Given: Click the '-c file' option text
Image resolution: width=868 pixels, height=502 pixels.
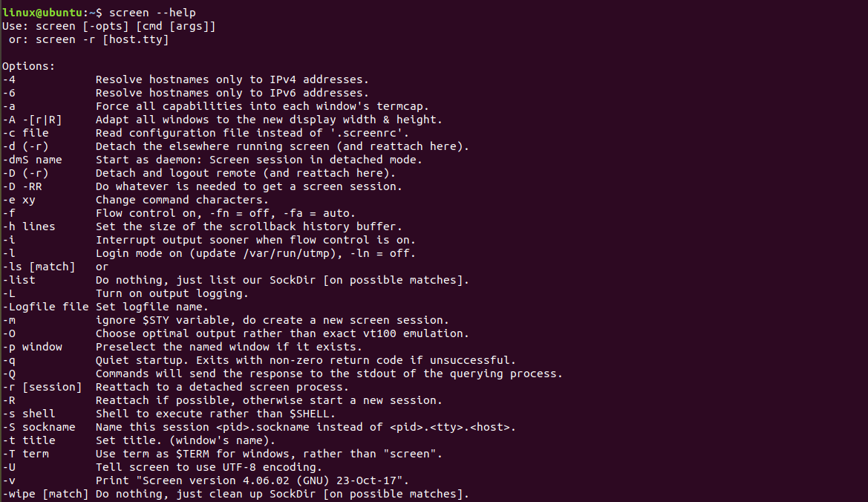Looking at the screenshot, I should [25, 133].
